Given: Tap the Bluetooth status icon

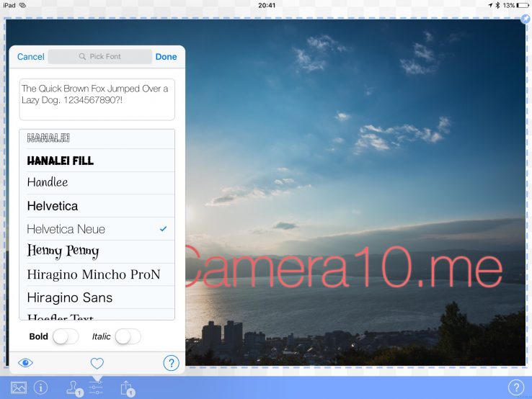Looking at the screenshot, I should 497,6.
